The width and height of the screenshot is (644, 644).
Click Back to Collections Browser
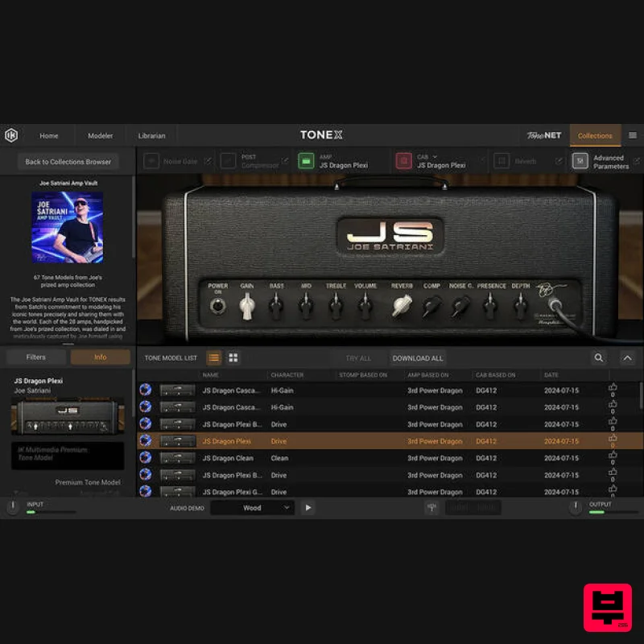coord(68,162)
